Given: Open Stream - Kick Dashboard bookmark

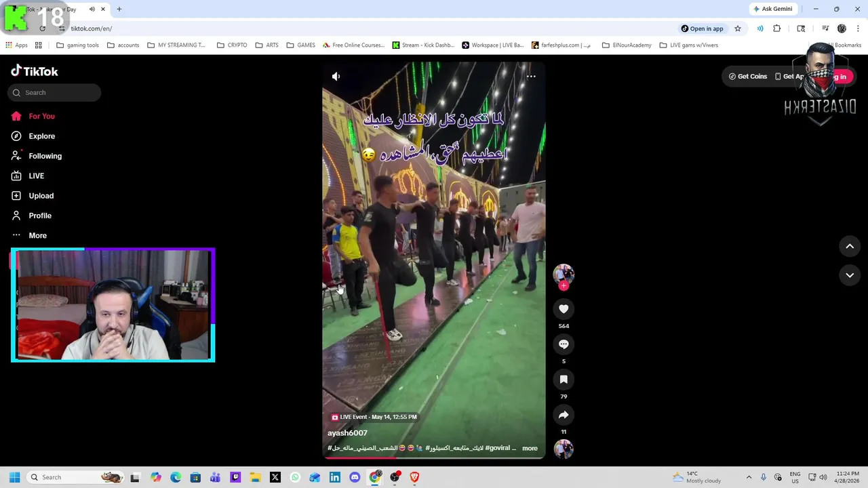Looking at the screenshot, I should pos(423,45).
